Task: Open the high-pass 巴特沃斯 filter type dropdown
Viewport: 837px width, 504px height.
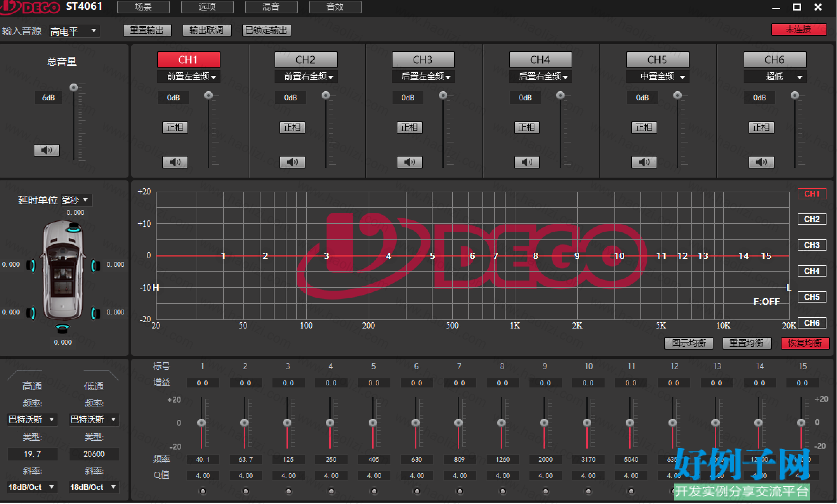Action: coord(32,419)
